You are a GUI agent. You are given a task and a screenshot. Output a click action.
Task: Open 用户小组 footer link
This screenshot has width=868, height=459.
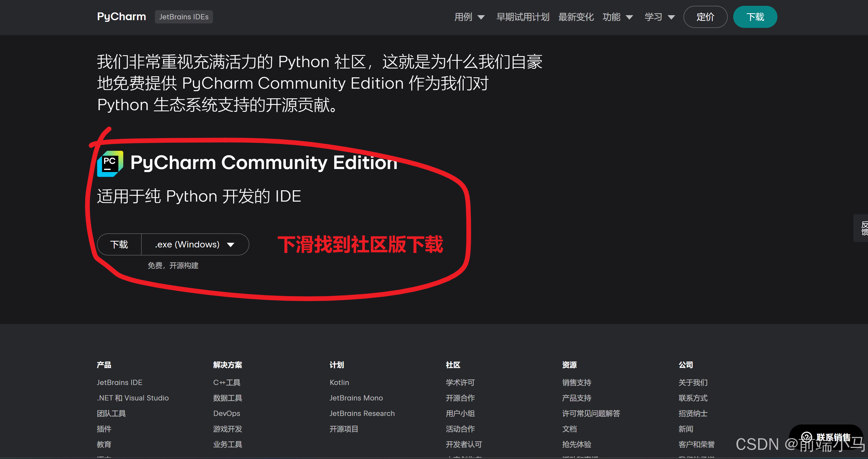(x=460, y=413)
